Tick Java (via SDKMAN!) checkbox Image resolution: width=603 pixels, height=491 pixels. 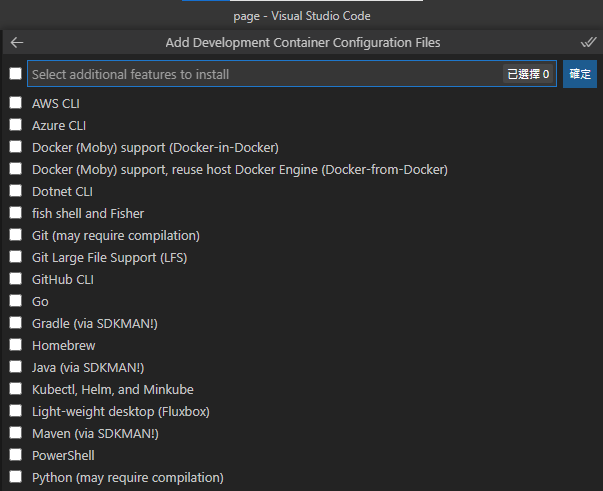pyautogui.click(x=15, y=367)
